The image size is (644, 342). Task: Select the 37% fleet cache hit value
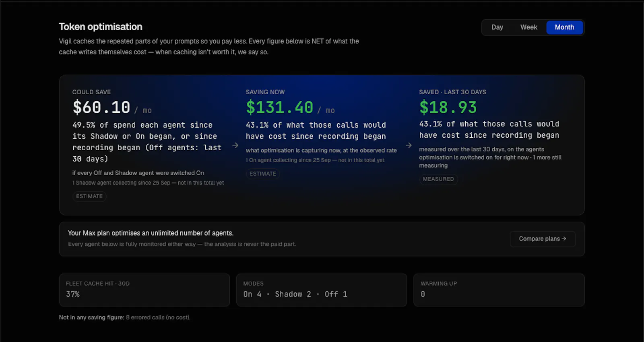click(73, 294)
